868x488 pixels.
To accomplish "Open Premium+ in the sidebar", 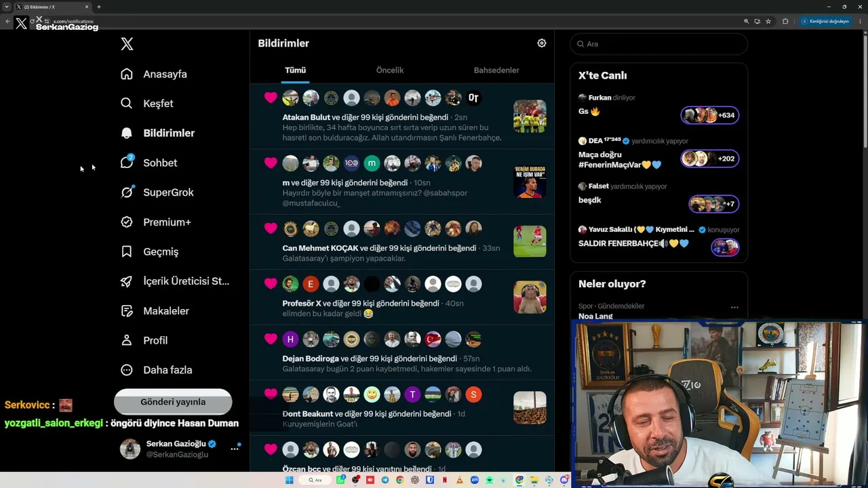I will 156,222.
